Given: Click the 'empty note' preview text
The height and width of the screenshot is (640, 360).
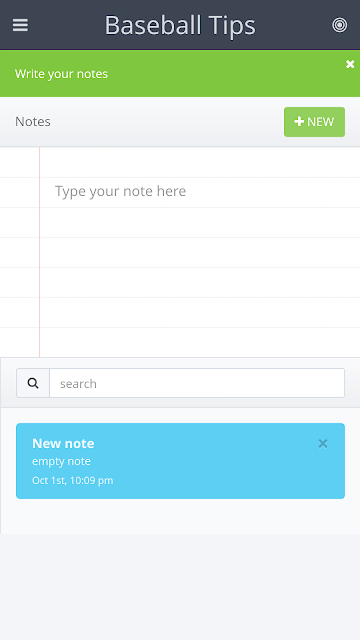Looking at the screenshot, I should pos(61,461).
